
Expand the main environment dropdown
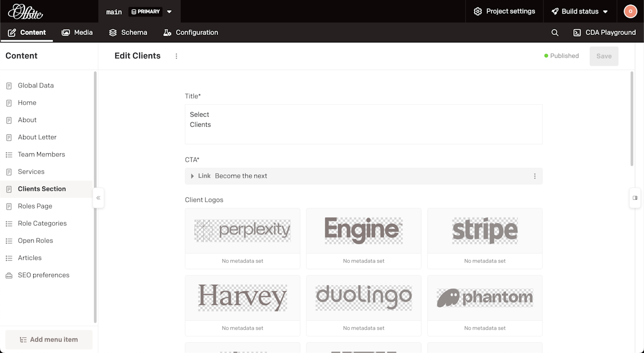(170, 12)
